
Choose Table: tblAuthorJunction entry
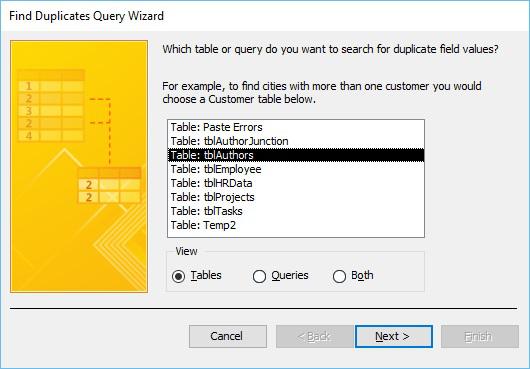(x=296, y=141)
